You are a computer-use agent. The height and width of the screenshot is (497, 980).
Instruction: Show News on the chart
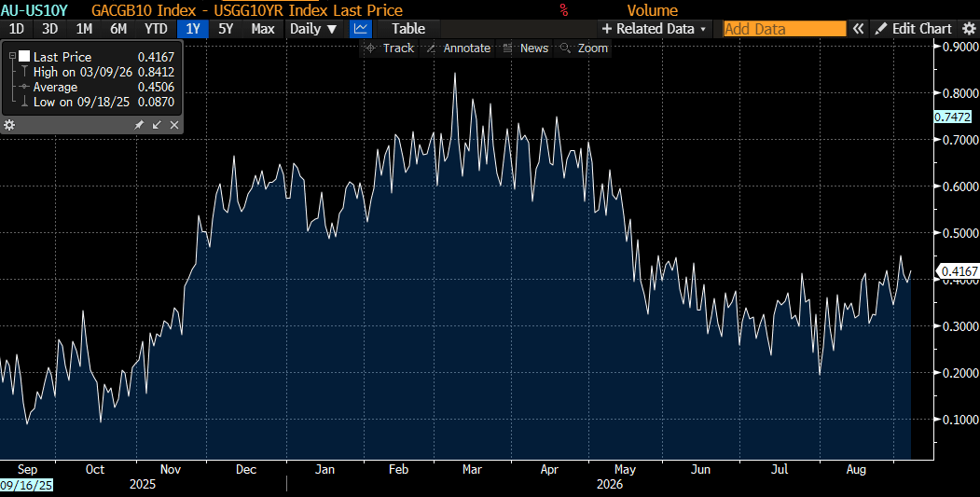point(526,48)
